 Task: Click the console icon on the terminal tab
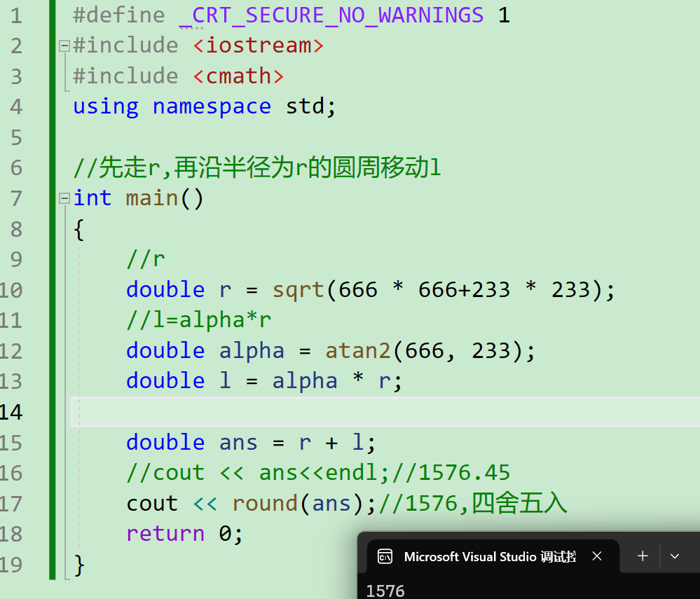tap(385, 556)
